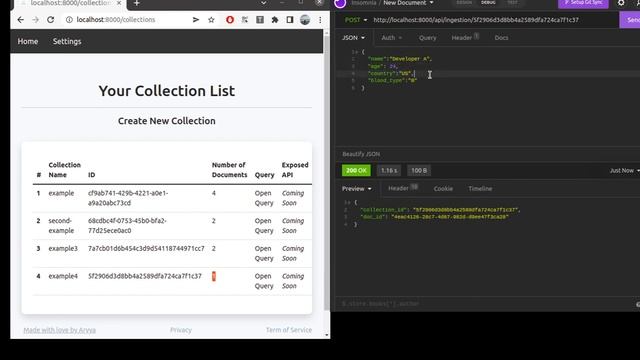This screenshot has height=360, width=640.
Task: Click the request URL field in Insomnia
Action: point(476,20)
